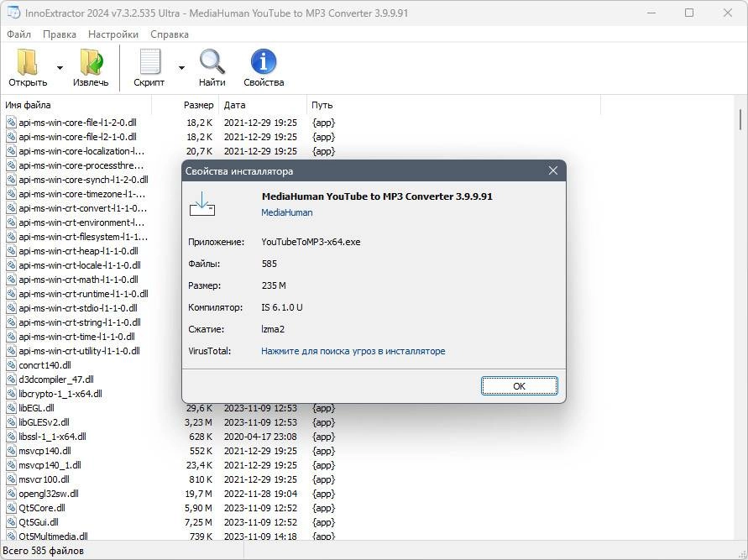Click the VirusTotal threat search link
The width and height of the screenshot is (748, 560).
(x=353, y=351)
